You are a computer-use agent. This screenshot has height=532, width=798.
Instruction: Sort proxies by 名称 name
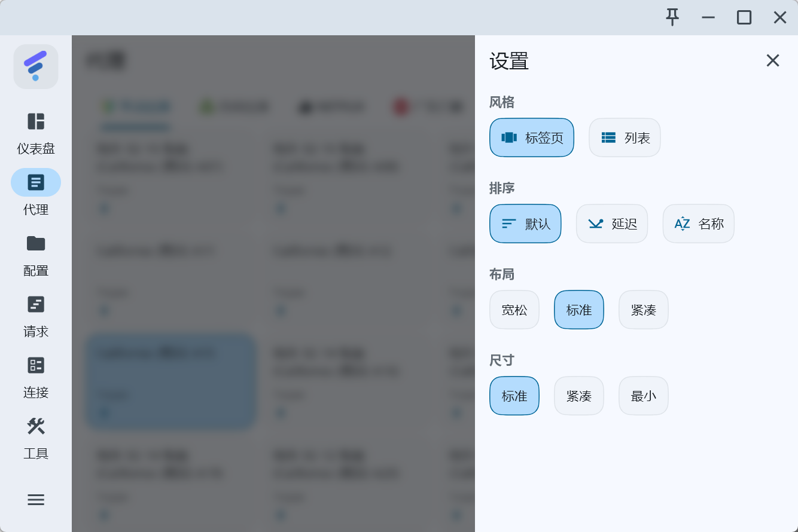pyautogui.click(x=698, y=224)
